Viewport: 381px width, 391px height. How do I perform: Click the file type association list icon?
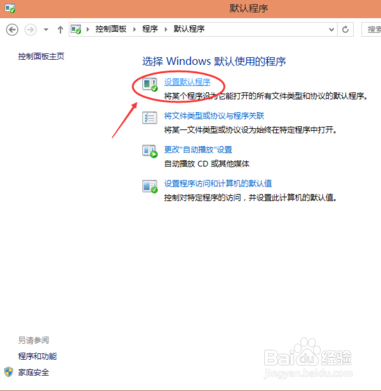pos(150,117)
